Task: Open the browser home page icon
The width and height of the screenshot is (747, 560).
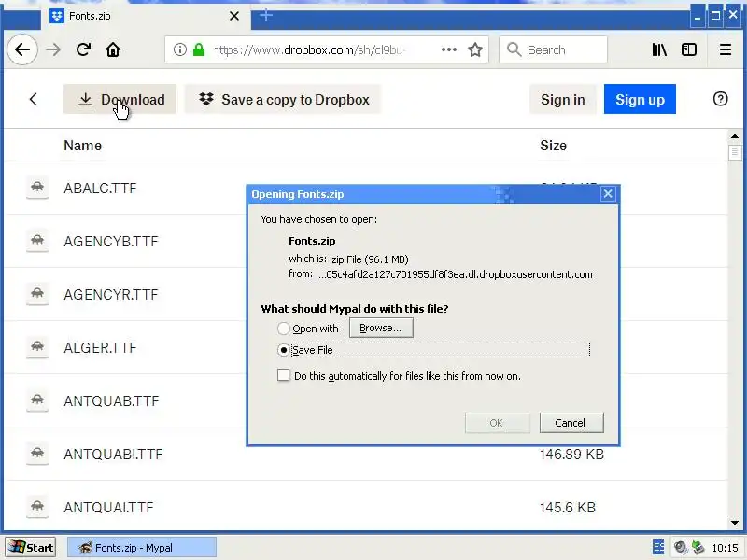Action: (x=113, y=49)
